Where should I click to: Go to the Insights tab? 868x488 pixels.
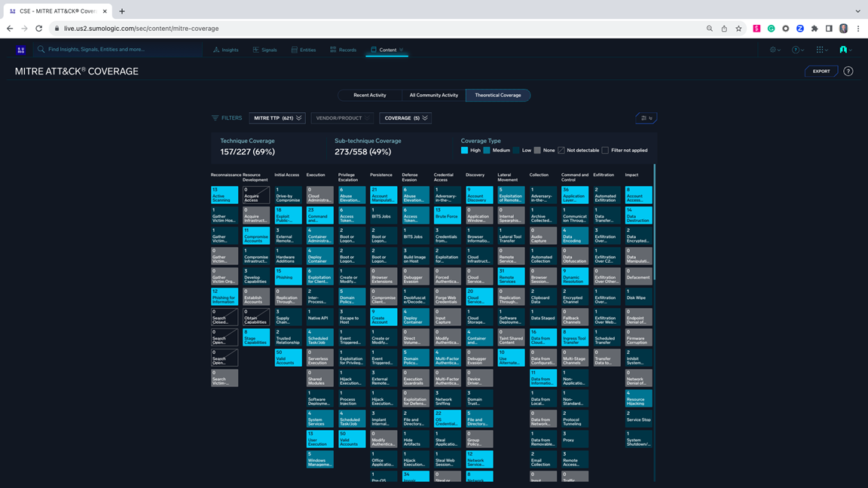click(x=225, y=50)
